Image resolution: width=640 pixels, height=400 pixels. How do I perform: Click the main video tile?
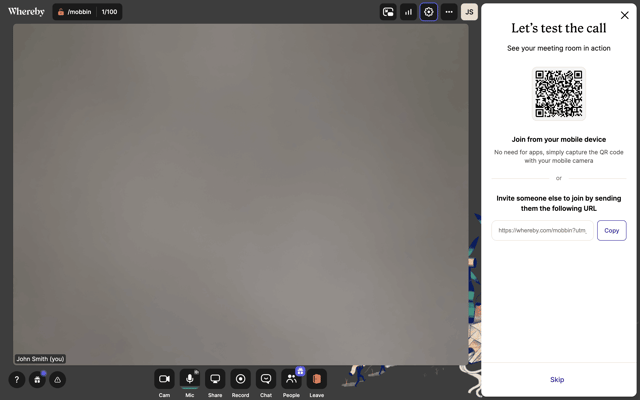pyautogui.click(x=240, y=194)
